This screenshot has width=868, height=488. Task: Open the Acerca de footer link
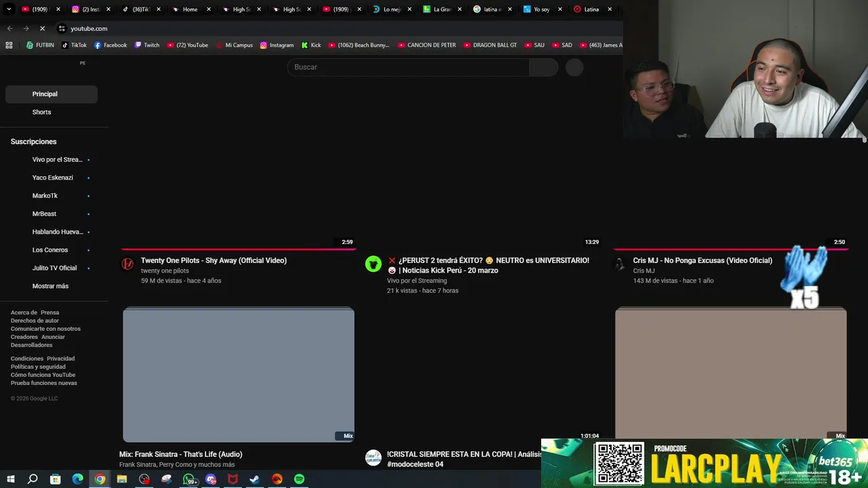pos(24,312)
